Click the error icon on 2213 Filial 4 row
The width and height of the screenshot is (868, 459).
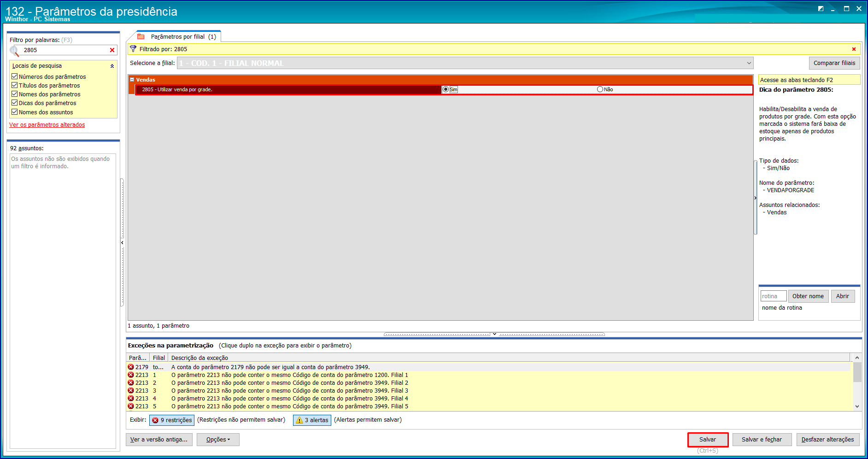131,398
